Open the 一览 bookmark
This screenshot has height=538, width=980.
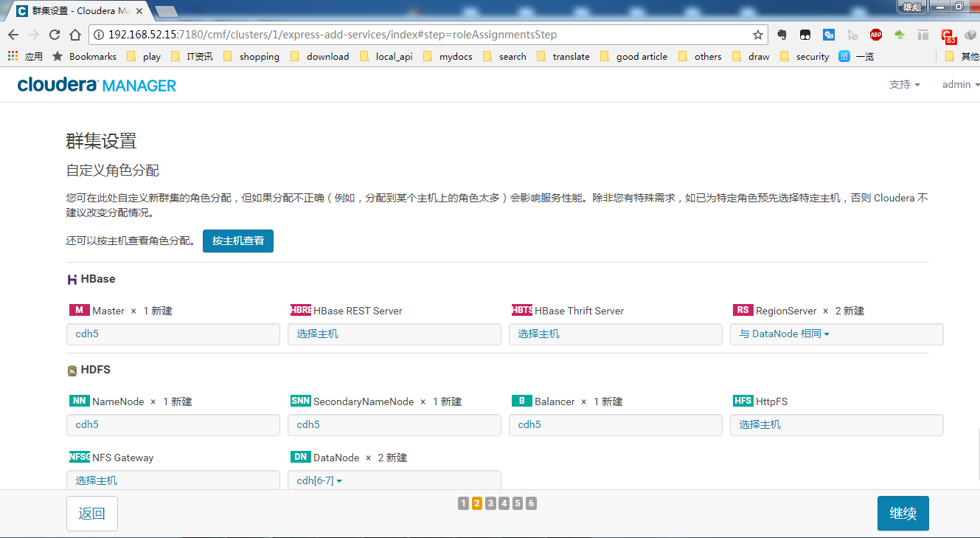pyautogui.click(x=856, y=56)
